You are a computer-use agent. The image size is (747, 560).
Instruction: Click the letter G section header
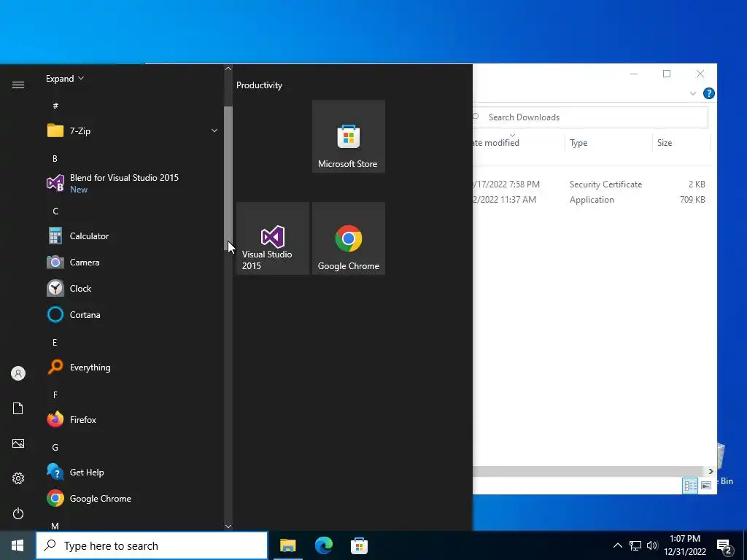pyautogui.click(x=55, y=447)
